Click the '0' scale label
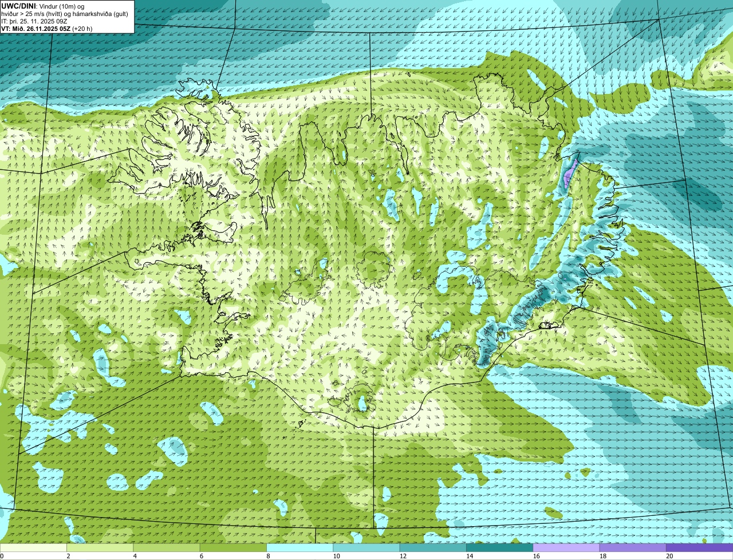Viewport: 733px width, 560px height. click(2, 556)
